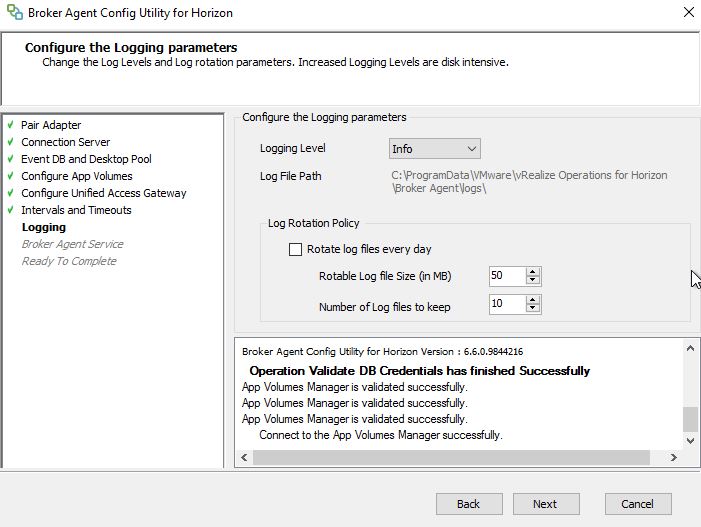Click the log vertical scrollbar thumb
701x527 pixels.
coord(690,419)
